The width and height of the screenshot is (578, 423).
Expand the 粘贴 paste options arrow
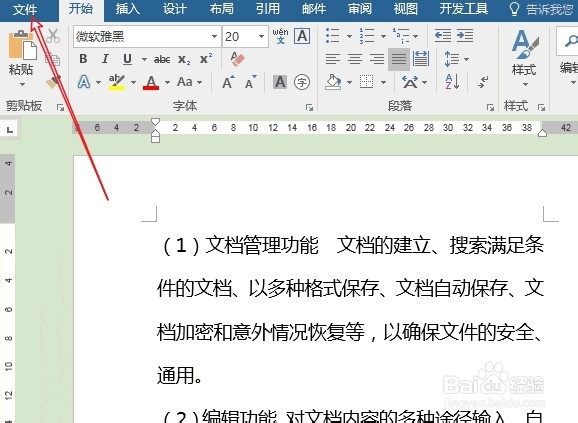pyautogui.click(x=22, y=85)
